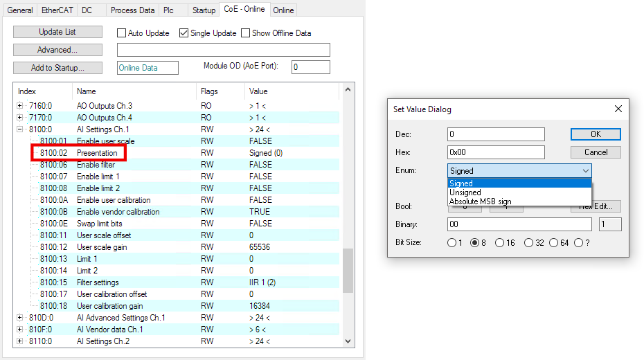Uncheck the Single Update checkbox

point(184,33)
